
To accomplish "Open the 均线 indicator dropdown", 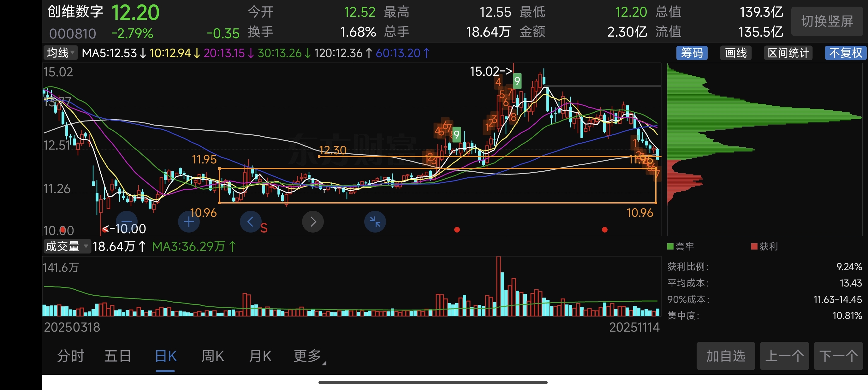I will (60, 53).
